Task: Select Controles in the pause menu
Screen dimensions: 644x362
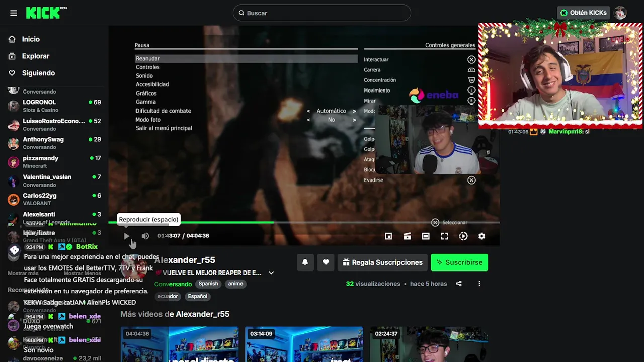Action: (148, 67)
